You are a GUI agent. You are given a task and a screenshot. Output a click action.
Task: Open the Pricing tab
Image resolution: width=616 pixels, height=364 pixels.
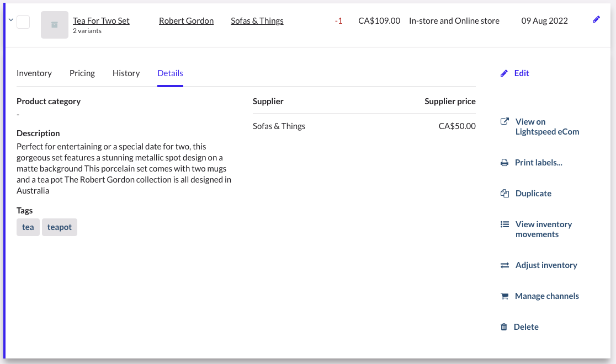pyautogui.click(x=82, y=73)
